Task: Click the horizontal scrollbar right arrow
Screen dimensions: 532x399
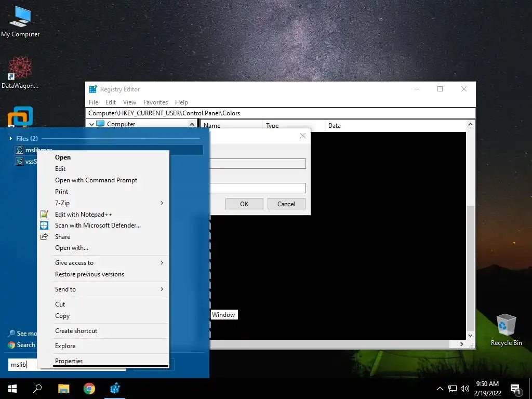Action: pyautogui.click(x=461, y=344)
